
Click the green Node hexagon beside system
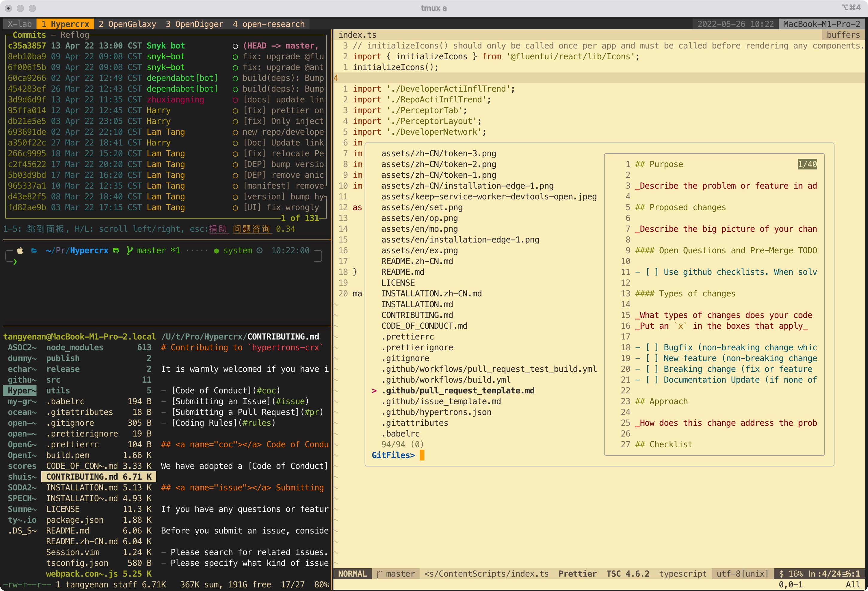[216, 251]
